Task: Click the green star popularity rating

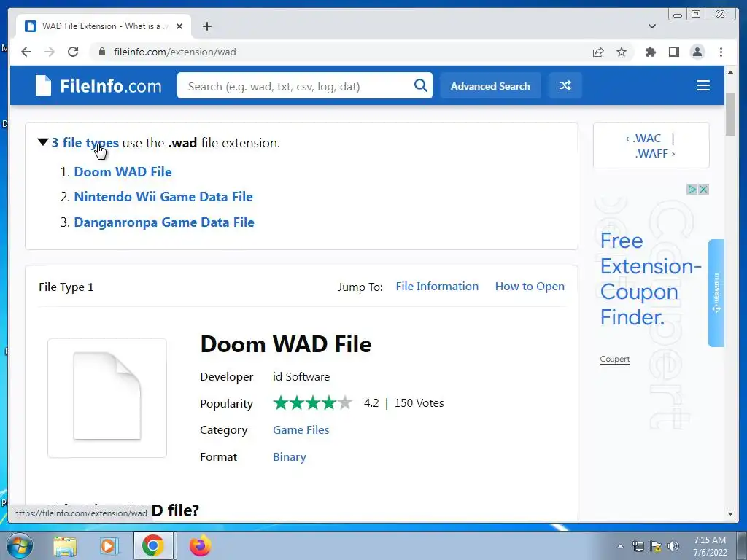Action: click(312, 403)
